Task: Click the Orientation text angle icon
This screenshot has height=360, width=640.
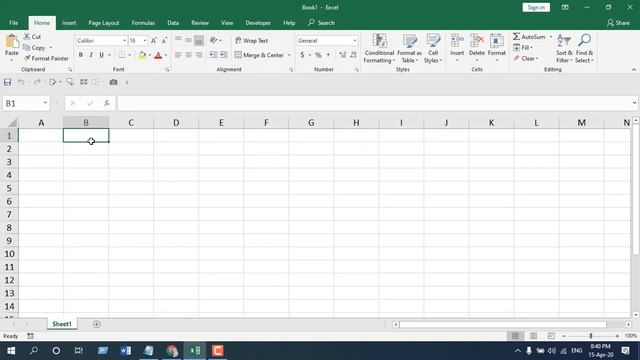Action: [x=213, y=40]
